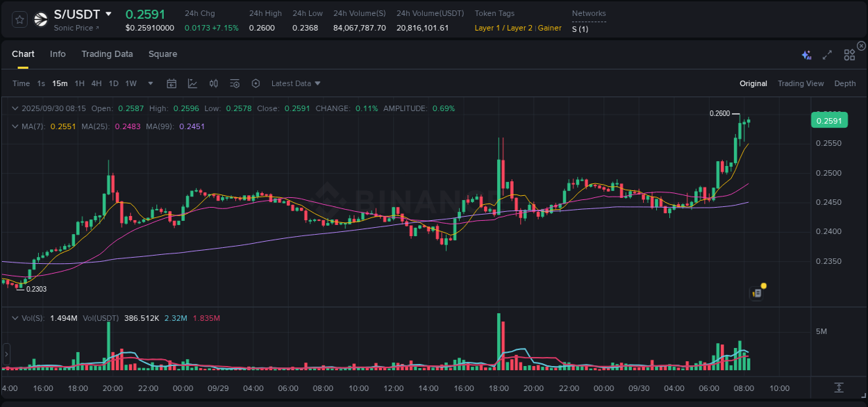Open the Latest Data dropdown
This screenshot has height=407, width=868.
tap(296, 83)
